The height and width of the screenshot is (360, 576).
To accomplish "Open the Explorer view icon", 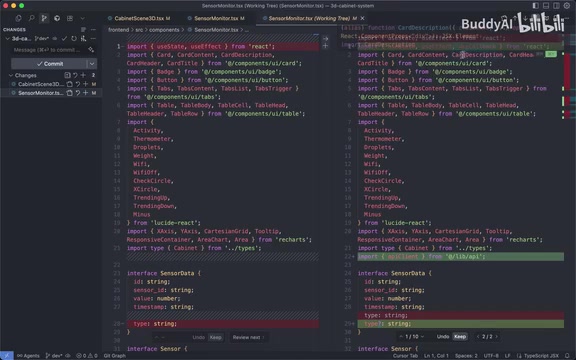I will (x=18, y=18).
